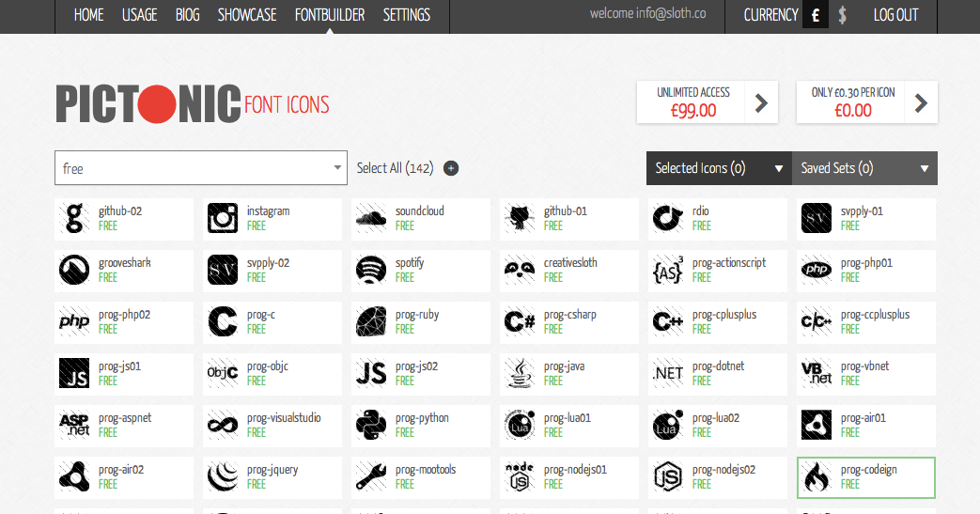The image size is (980, 514).
Task: Expand the Saved Sets dropdown
Action: [864, 168]
